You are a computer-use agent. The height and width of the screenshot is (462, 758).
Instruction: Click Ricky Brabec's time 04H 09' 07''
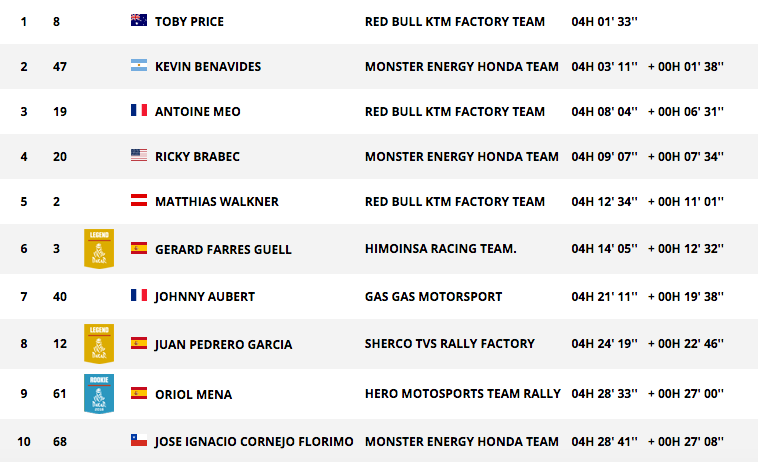(604, 157)
